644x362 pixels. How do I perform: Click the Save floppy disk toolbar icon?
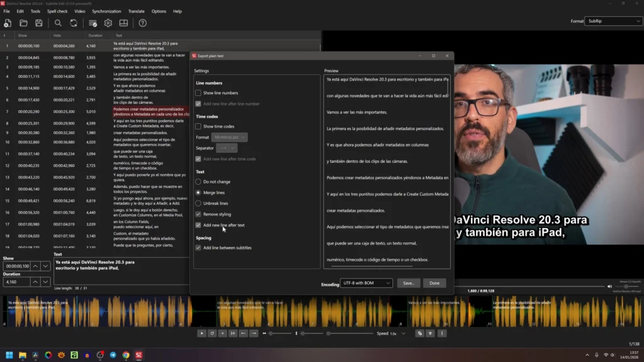click(38, 23)
